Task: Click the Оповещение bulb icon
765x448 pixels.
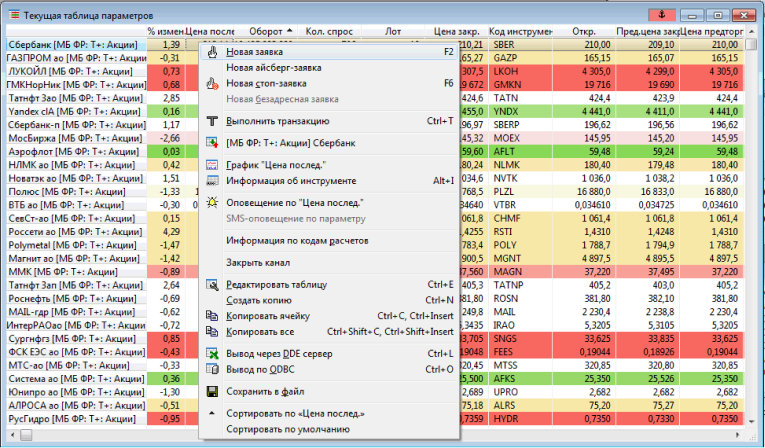Action: 211,203
